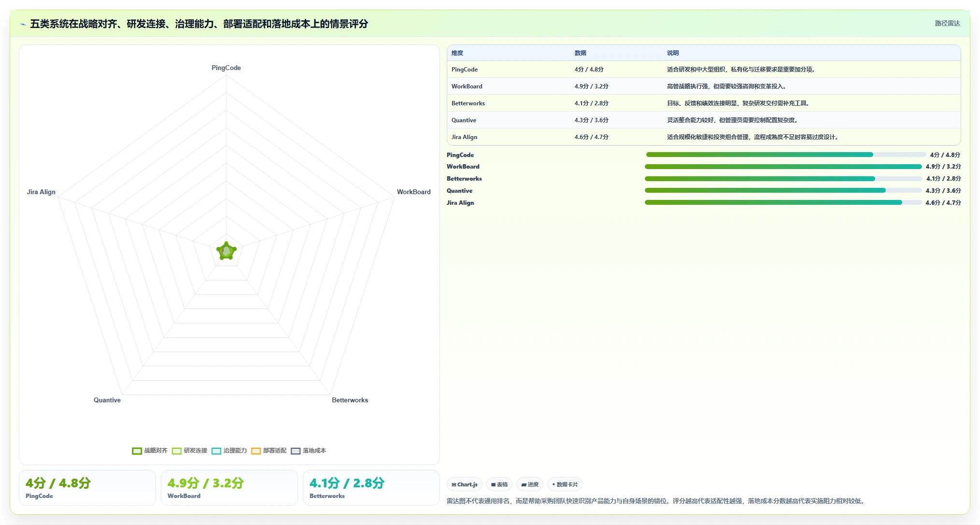Click the WorkBoard progress bar
This screenshot has width=980, height=525.
coord(783,167)
